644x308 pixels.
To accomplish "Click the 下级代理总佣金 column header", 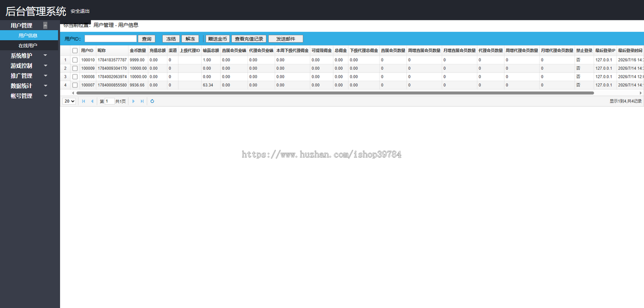I will point(364,50).
